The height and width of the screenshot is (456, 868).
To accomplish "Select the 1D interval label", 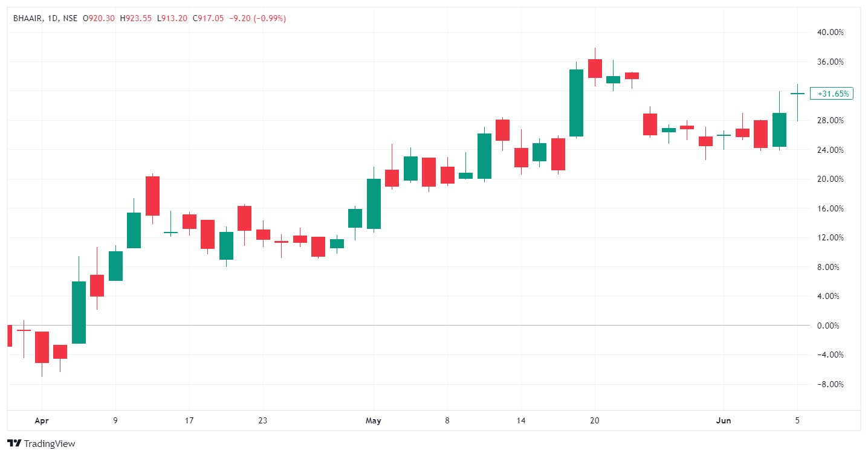I will click(x=52, y=18).
